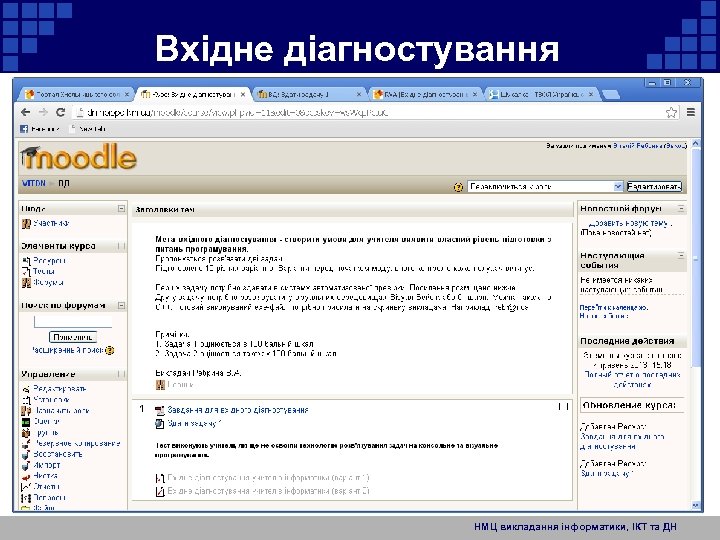Open Форумы in course elements block
The width and height of the screenshot is (720, 540).
(x=48, y=282)
